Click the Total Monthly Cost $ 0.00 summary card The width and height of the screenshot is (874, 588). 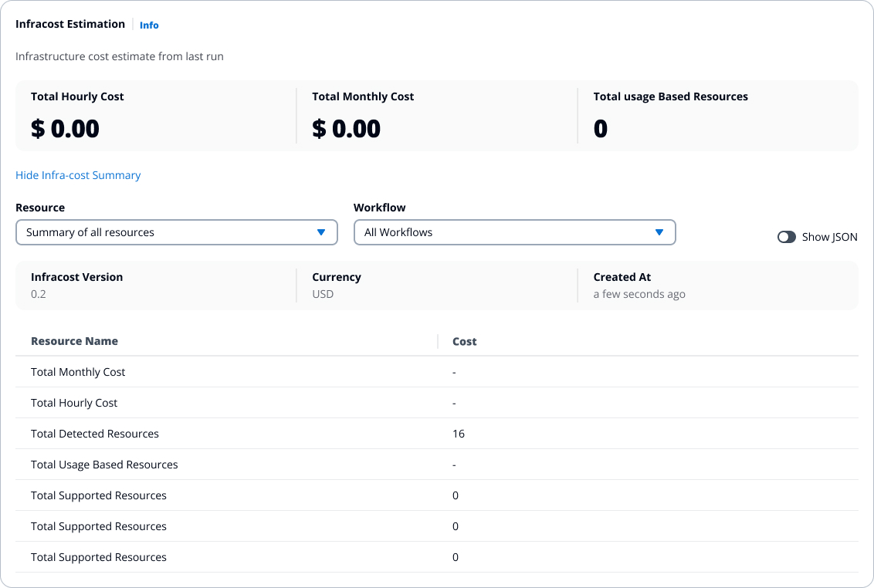(436, 116)
